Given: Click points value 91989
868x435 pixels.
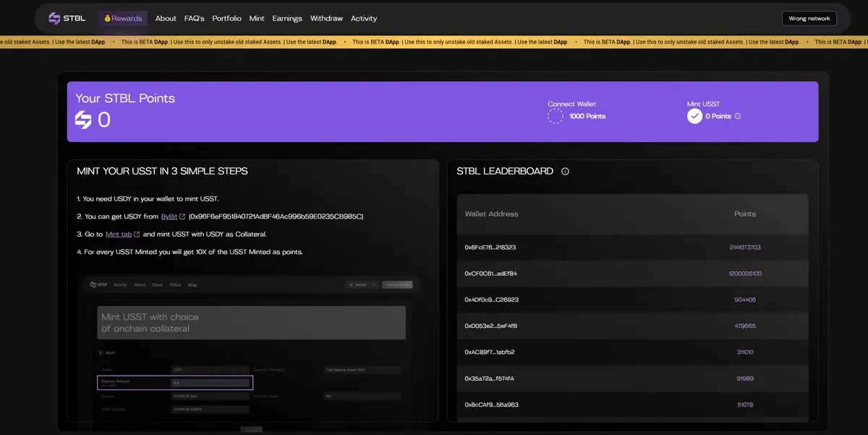Looking at the screenshot, I should click(745, 378).
